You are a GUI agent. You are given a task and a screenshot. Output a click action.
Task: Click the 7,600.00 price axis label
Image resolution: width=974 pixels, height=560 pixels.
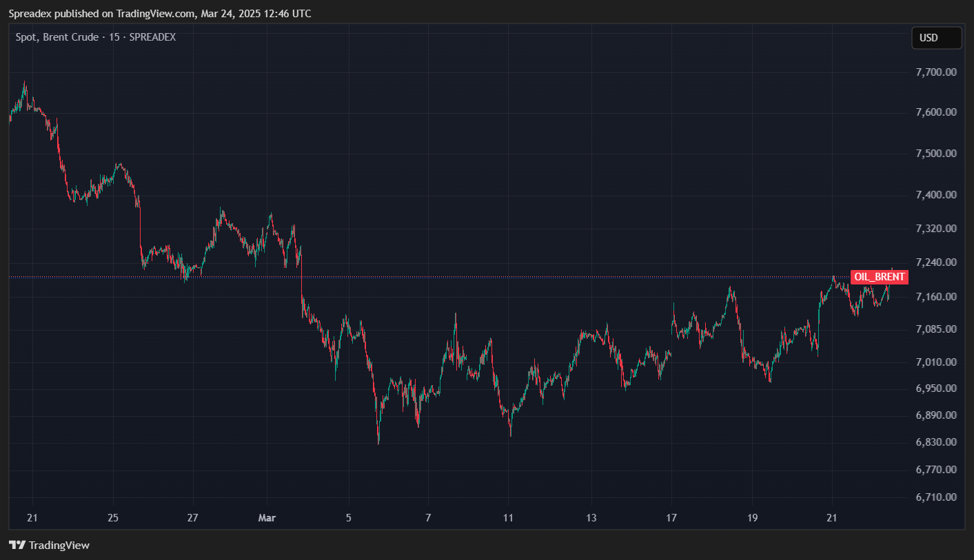click(x=935, y=112)
